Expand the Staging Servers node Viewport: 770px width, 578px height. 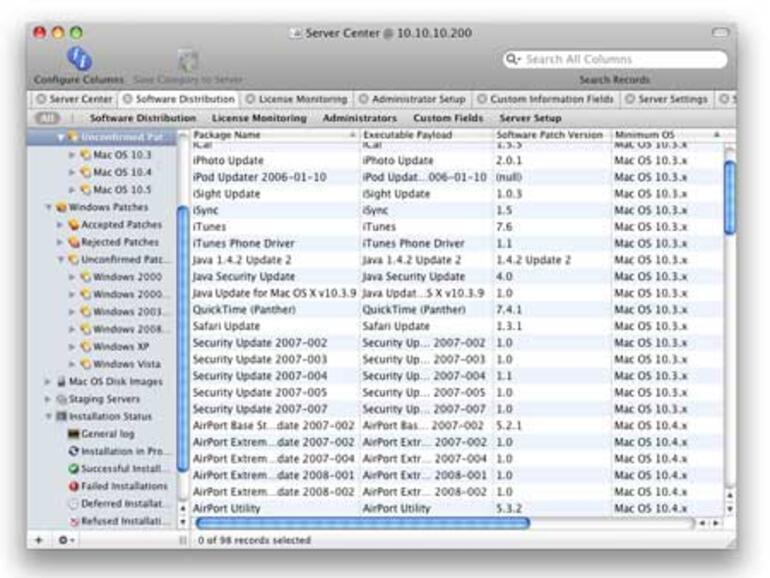pyautogui.click(x=48, y=399)
